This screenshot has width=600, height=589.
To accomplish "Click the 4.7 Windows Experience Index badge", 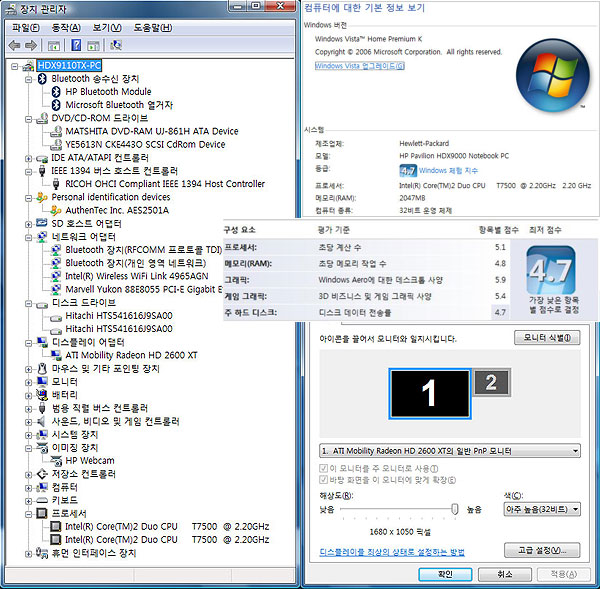I will click(x=408, y=171).
